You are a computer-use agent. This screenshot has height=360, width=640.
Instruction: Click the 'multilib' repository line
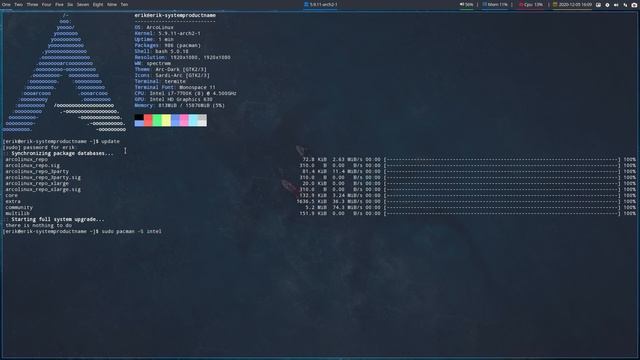pyautogui.click(x=17, y=213)
